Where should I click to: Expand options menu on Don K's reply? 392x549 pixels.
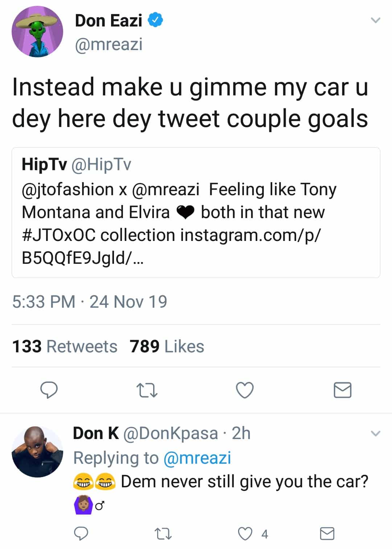point(375,433)
